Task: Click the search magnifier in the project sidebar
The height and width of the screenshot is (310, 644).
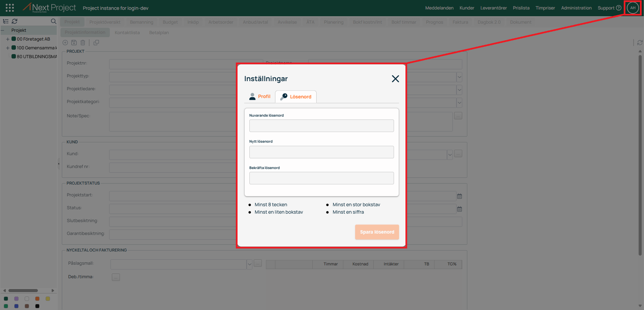Action: (53, 21)
